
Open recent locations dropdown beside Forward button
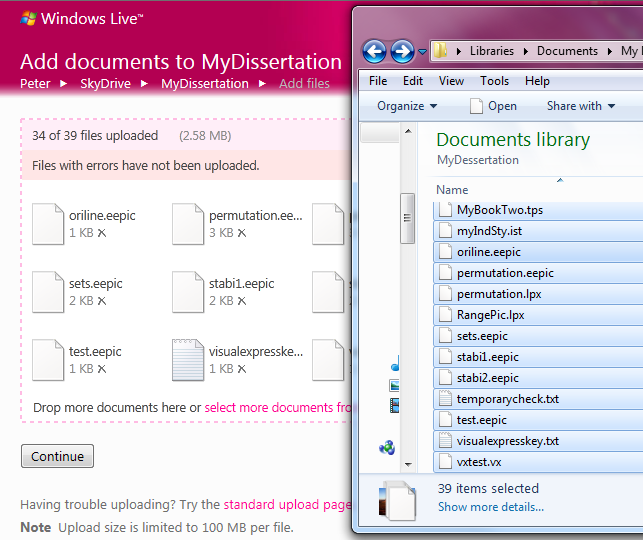pos(422,52)
